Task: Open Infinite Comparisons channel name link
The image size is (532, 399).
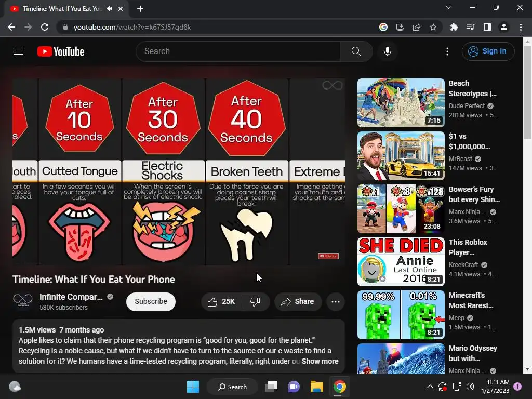Action: coord(71,297)
